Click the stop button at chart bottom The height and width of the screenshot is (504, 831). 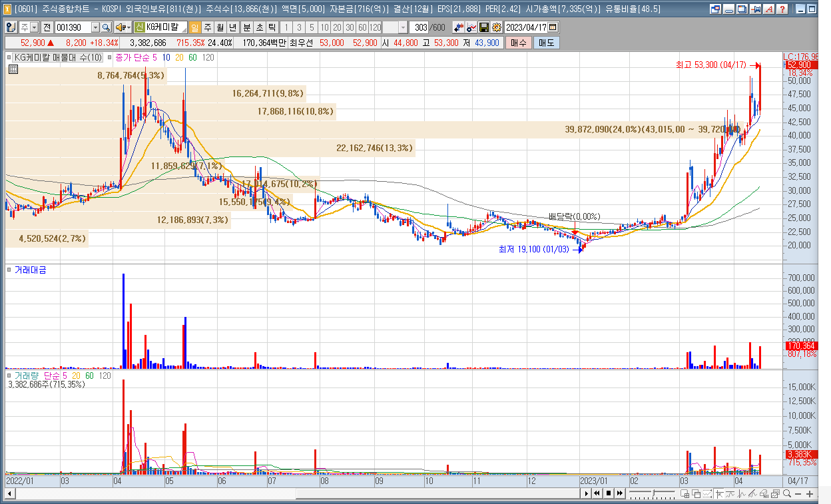pyautogui.click(x=609, y=493)
